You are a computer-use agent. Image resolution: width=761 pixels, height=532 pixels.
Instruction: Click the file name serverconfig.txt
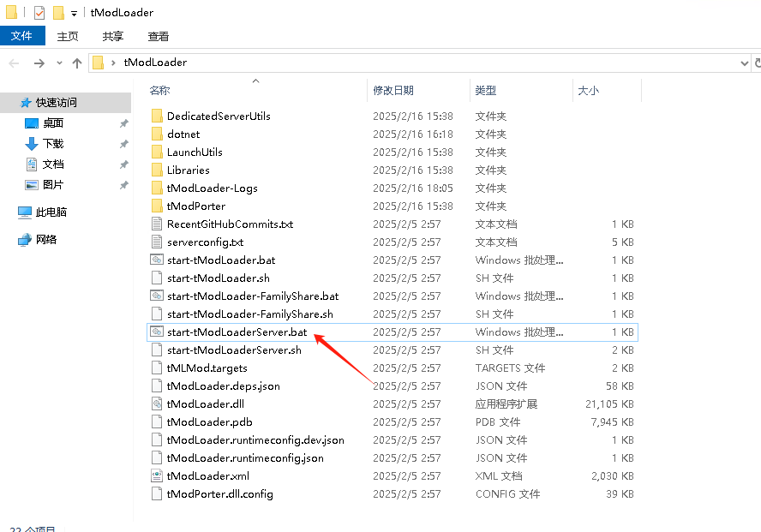pyautogui.click(x=206, y=242)
